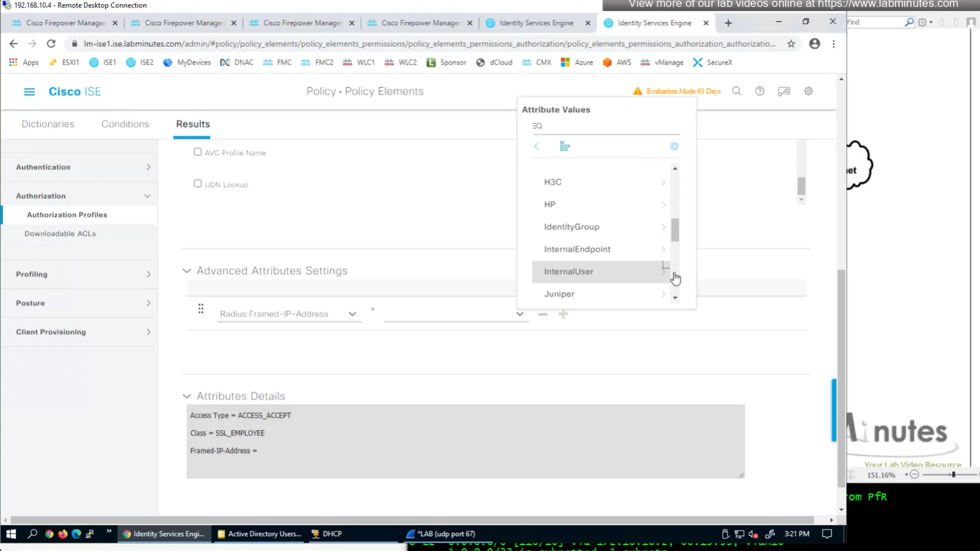980x551 pixels.
Task: Collapse the Advanced Attributes Settings section
Action: pyautogui.click(x=187, y=271)
